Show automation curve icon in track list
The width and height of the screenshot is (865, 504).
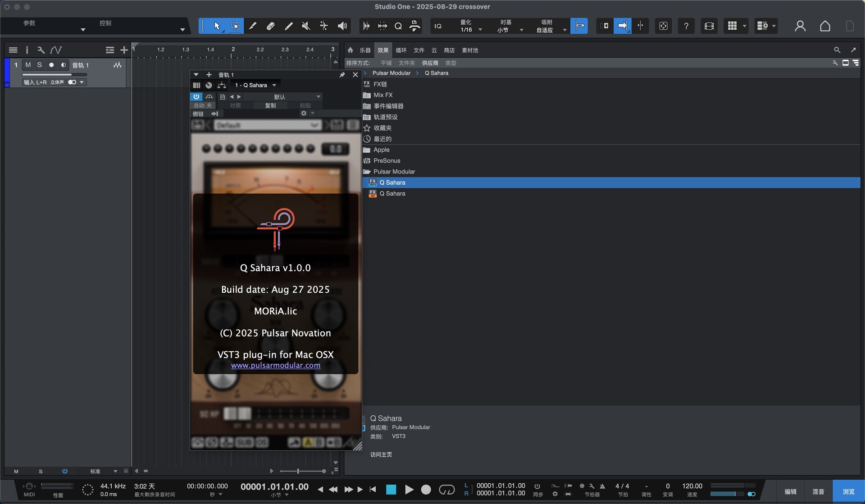coord(56,50)
